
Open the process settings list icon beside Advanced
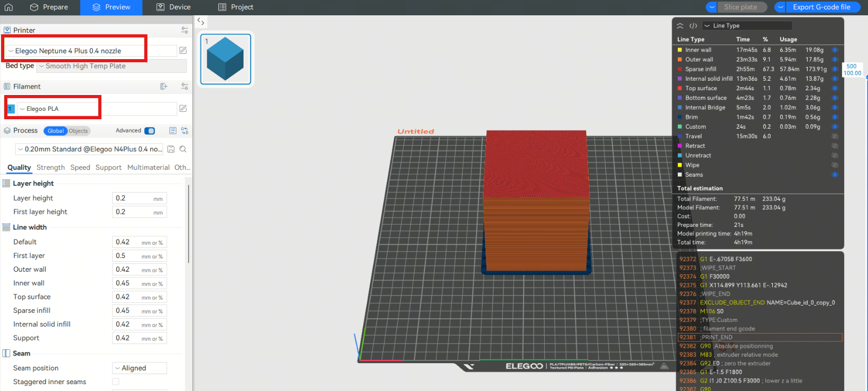click(173, 131)
